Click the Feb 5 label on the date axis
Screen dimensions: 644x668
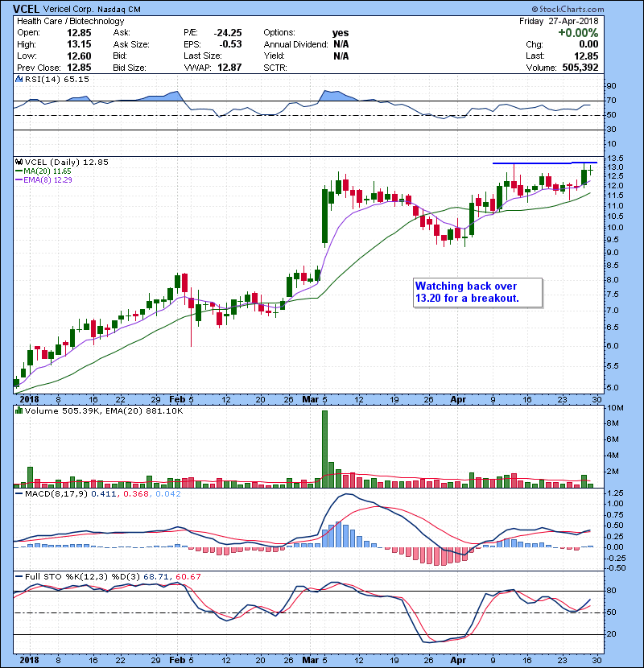pos(182,398)
